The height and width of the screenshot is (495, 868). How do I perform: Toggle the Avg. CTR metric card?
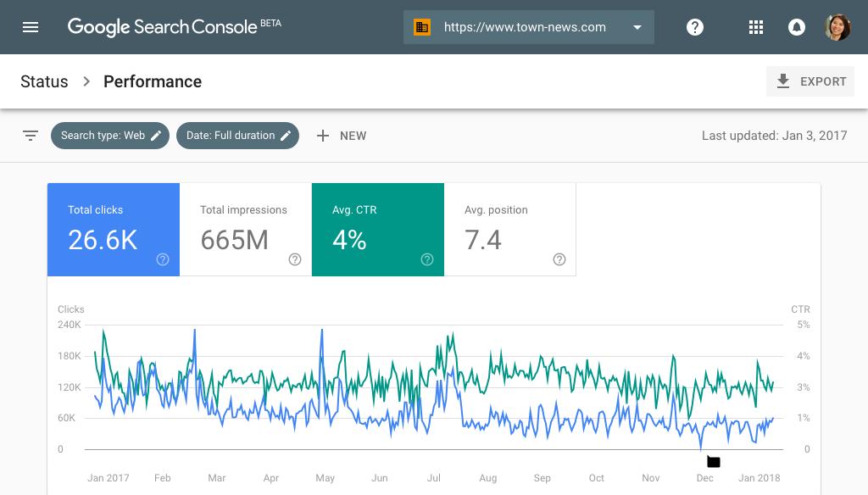pos(378,229)
